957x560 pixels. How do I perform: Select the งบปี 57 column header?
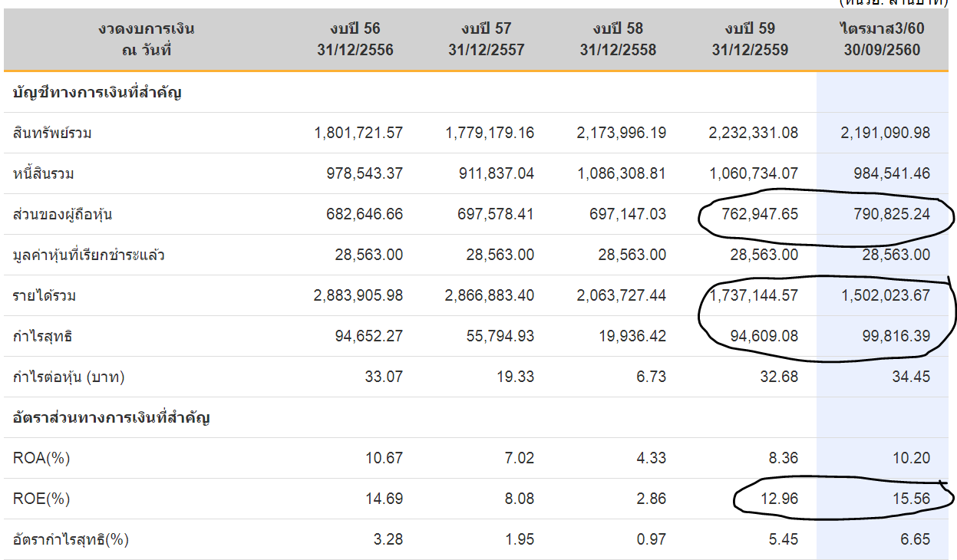[x=486, y=39]
